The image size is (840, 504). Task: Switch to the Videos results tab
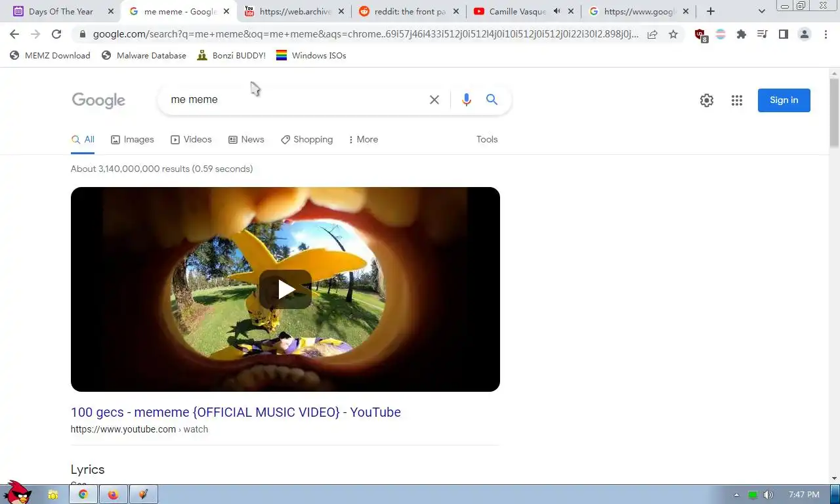click(191, 140)
